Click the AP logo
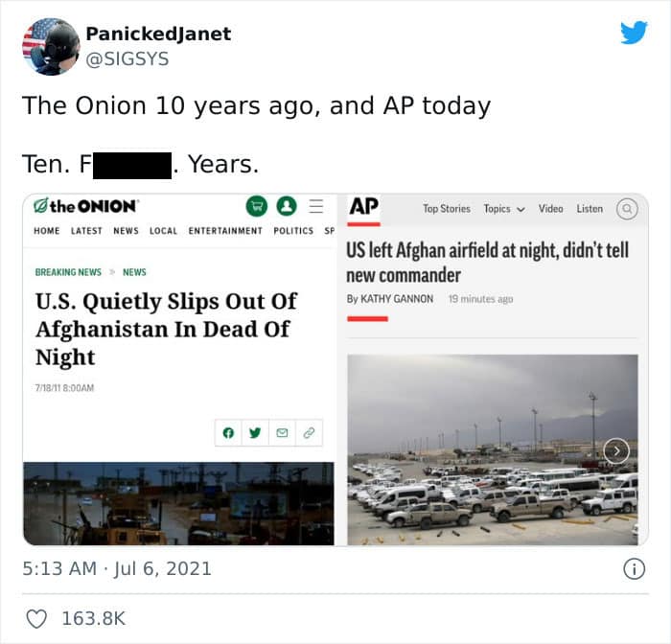This screenshot has height=644, width=671. (363, 207)
